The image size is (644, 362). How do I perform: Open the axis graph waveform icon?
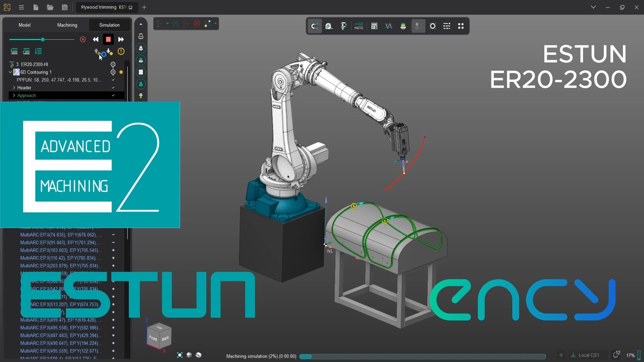click(x=389, y=26)
